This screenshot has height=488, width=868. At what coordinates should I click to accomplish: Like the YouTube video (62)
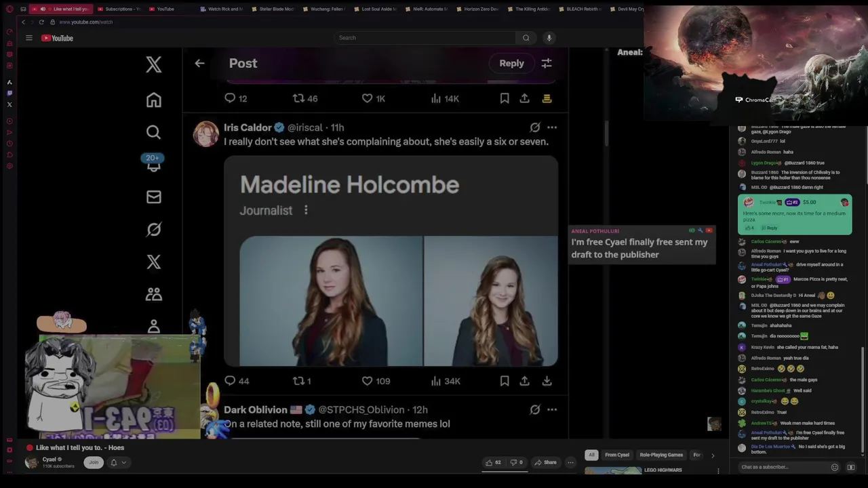pyautogui.click(x=493, y=462)
